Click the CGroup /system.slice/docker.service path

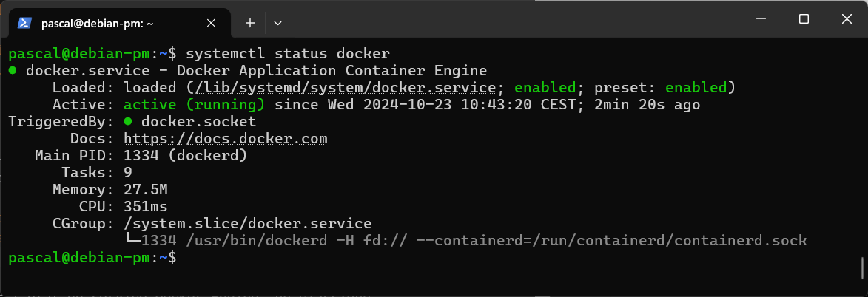tap(247, 223)
